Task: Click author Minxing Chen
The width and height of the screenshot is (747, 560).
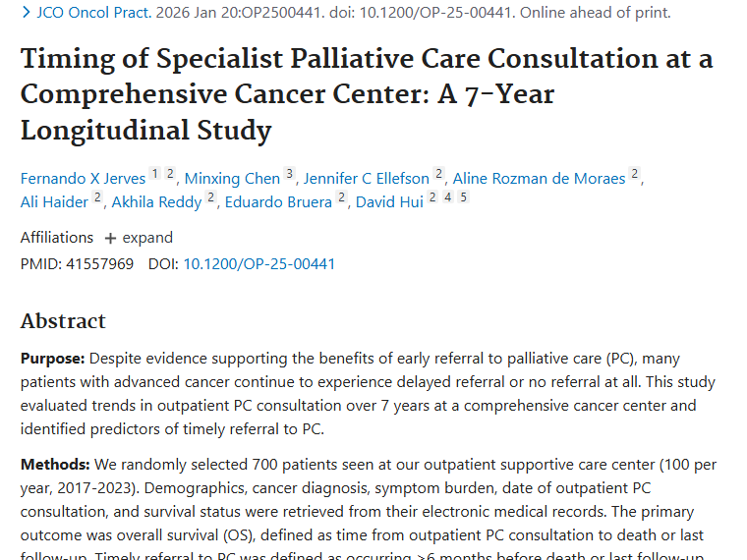Action: tap(232, 178)
